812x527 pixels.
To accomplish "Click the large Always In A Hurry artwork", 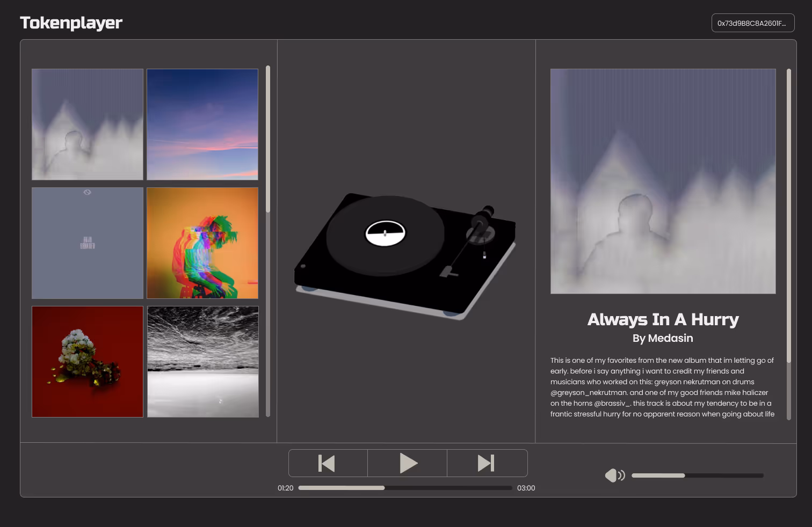I will coord(663,181).
